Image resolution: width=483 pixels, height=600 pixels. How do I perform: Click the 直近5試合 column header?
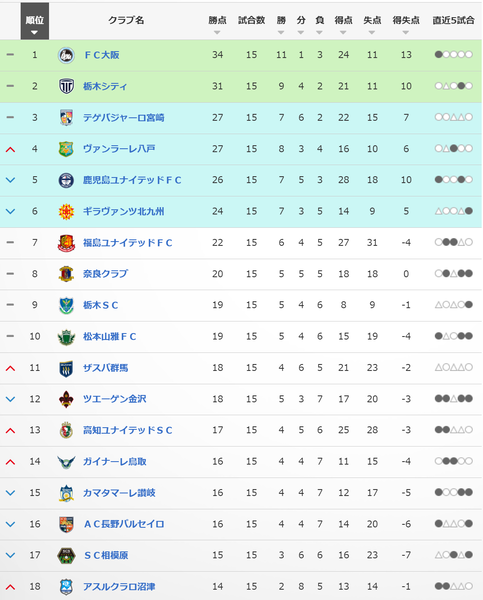pyautogui.click(x=453, y=20)
